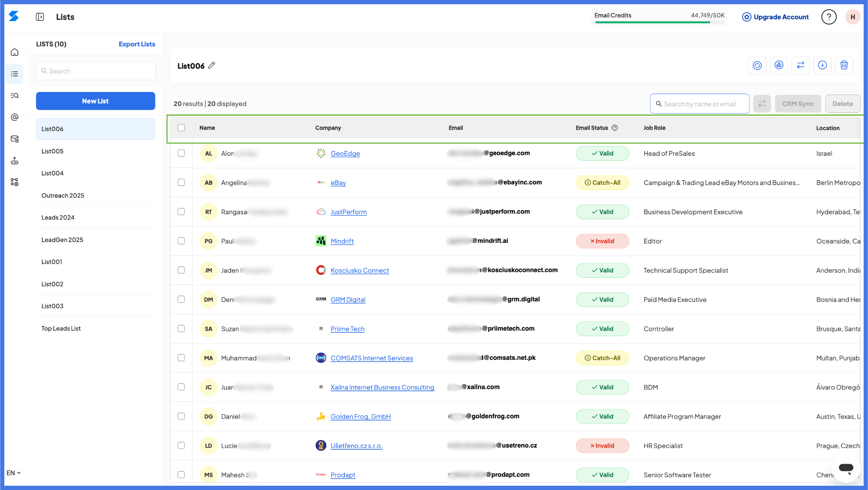Viewport: 868px width, 490px height.
Task: Open the upload sidebar icon
Action: [14, 161]
